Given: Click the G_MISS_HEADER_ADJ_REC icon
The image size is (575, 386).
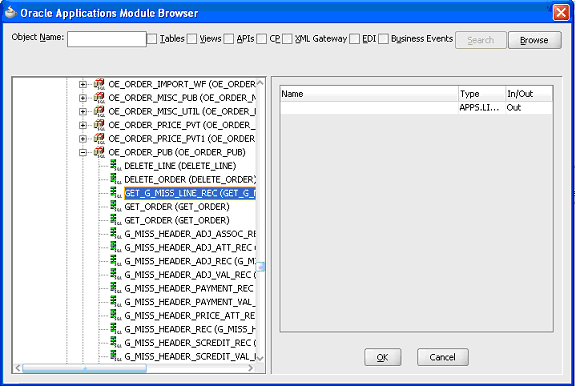Looking at the screenshot, I should 116,261.
